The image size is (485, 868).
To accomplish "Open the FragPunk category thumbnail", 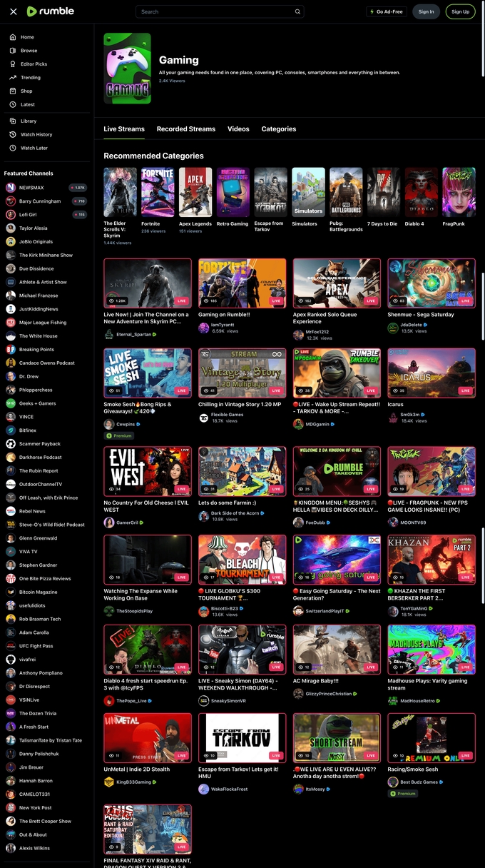I will (459, 192).
